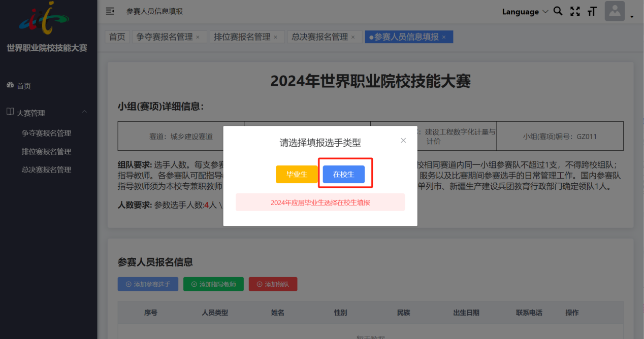
Task: Click the 添加参赛选手 button
Action: (x=148, y=284)
